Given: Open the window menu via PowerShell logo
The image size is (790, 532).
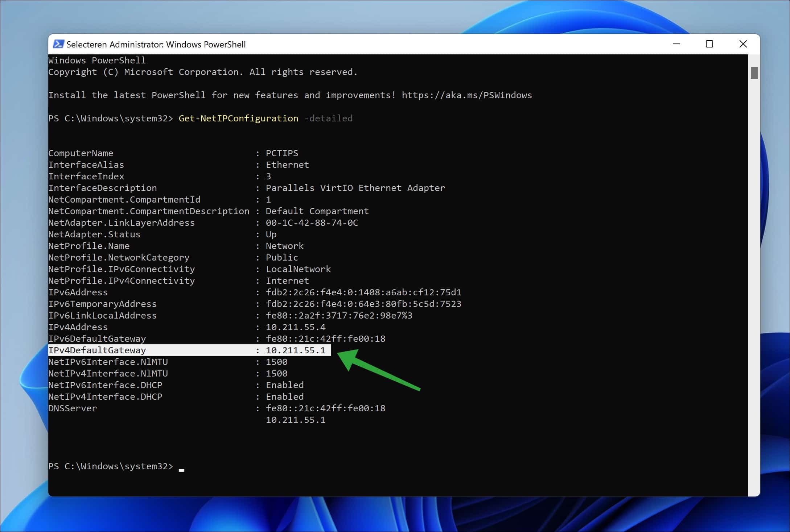Looking at the screenshot, I should [x=58, y=44].
